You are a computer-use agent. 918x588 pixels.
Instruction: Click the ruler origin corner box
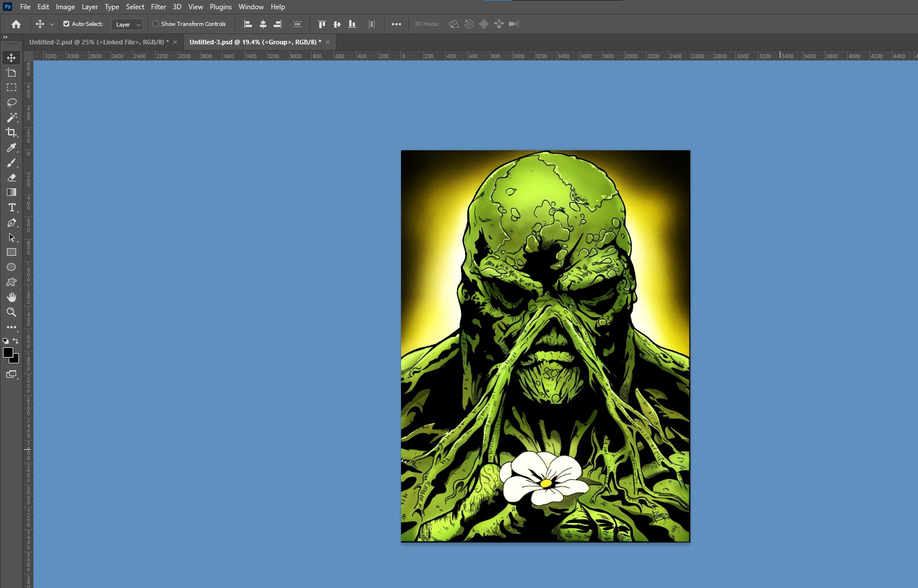[28, 56]
